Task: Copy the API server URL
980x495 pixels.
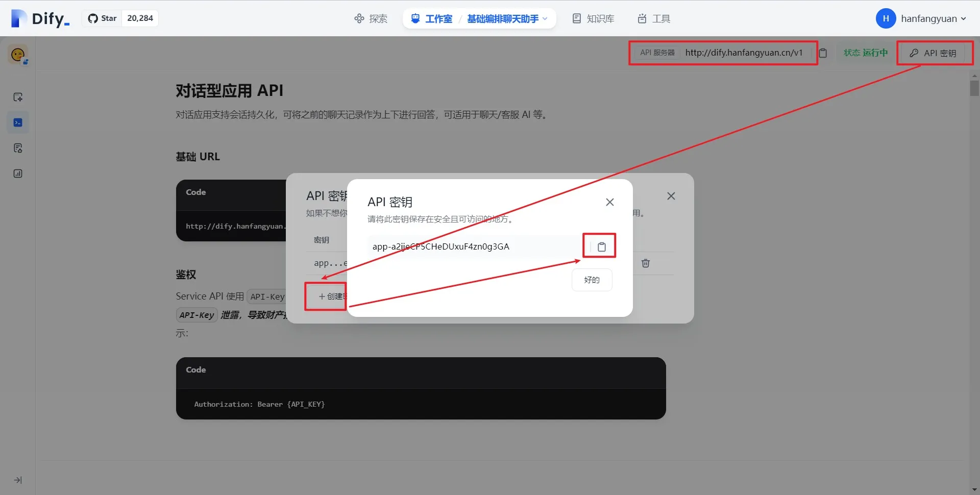Action: pyautogui.click(x=823, y=53)
